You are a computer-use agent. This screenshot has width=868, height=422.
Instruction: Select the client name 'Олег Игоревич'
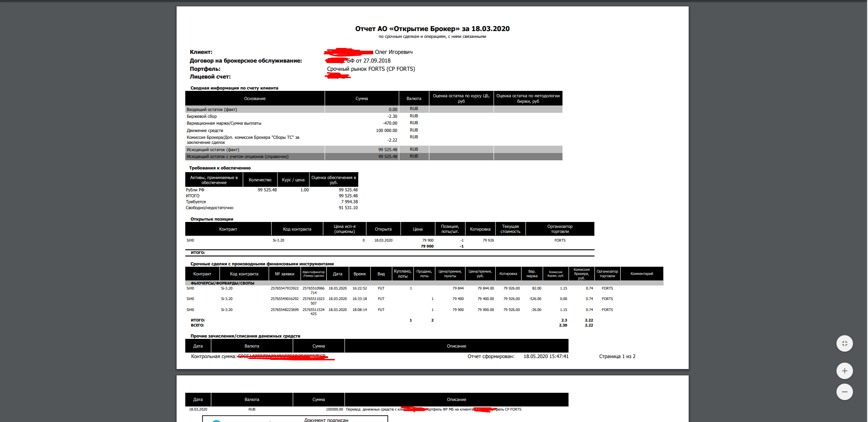394,52
